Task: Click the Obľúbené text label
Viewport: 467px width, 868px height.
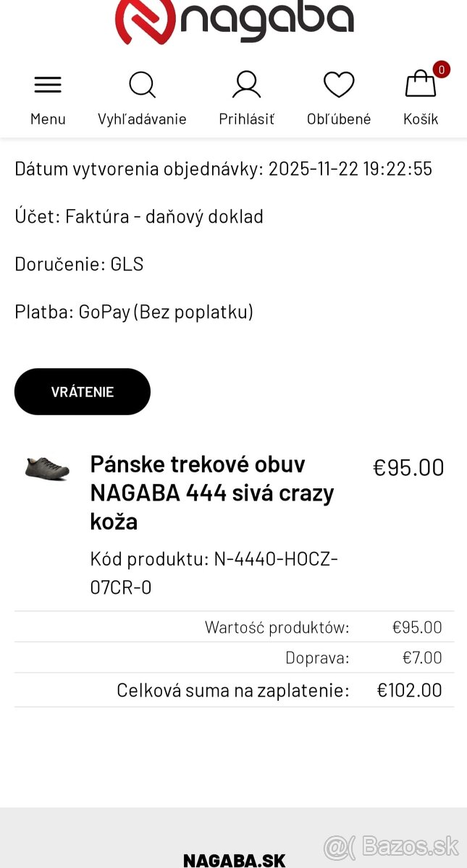Action: (338, 119)
